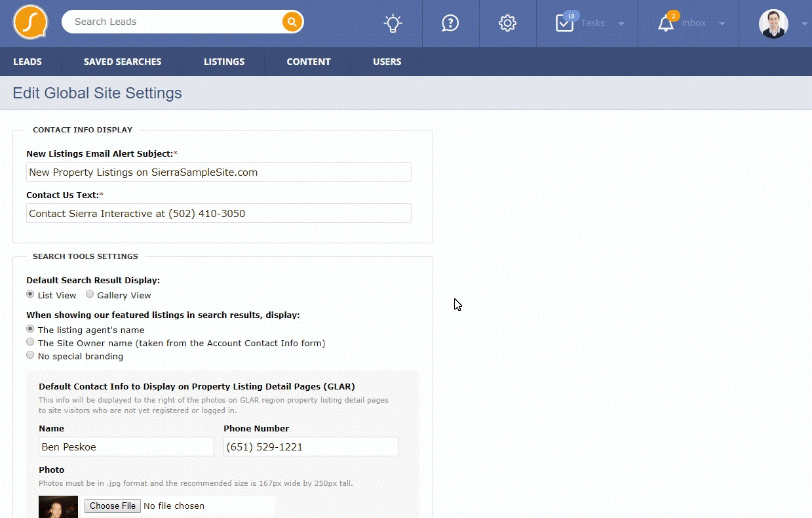Click the Tasks badge showing 10

[x=571, y=16]
